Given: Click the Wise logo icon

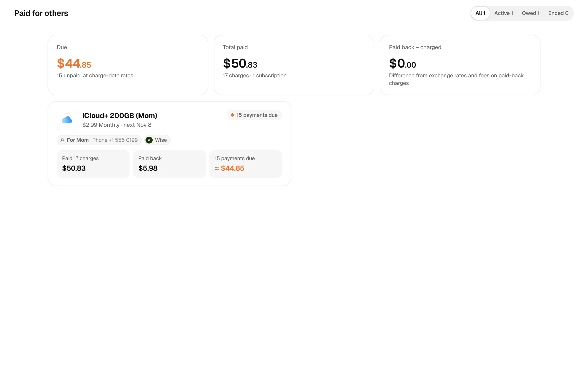Looking at the screenshot, I should coord(149,140).
